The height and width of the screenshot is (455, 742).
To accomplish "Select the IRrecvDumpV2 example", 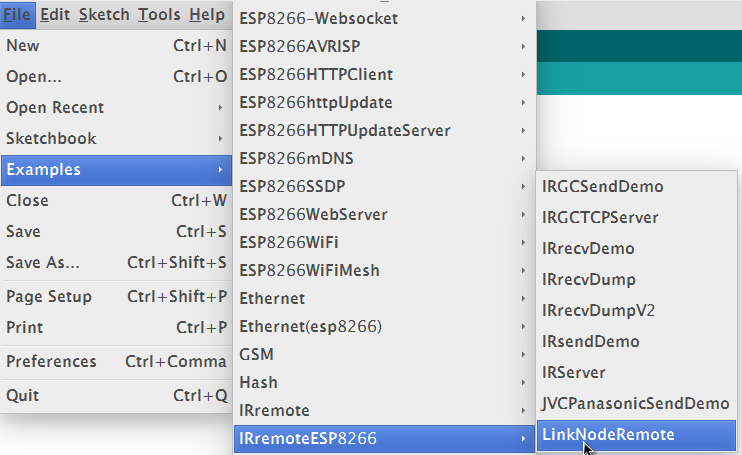I will point(636,311).
